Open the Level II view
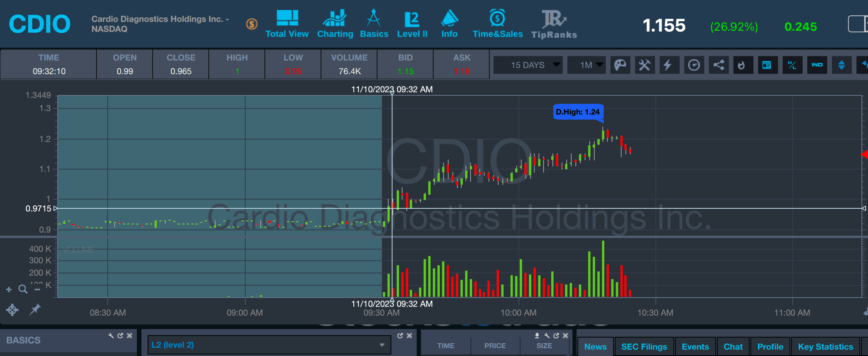Screen dimensions: 868x356 pyautogui.click(x=412, y=24)
